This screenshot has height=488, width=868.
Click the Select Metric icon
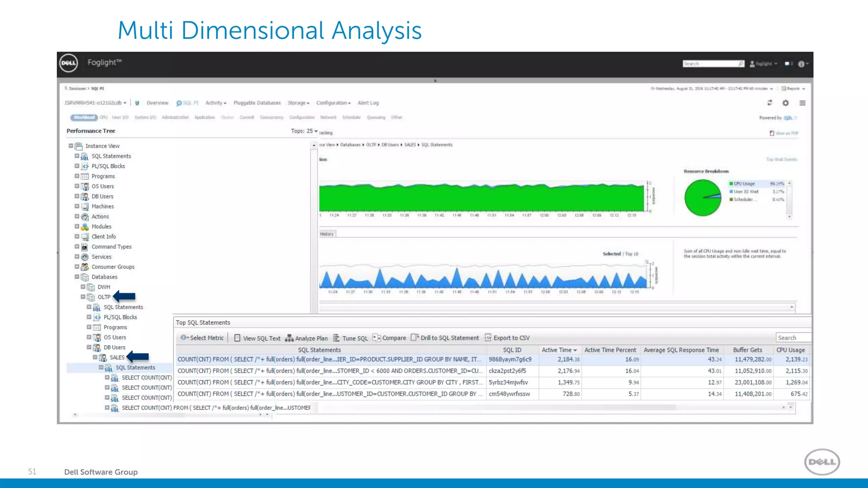(x=184, y=338)
